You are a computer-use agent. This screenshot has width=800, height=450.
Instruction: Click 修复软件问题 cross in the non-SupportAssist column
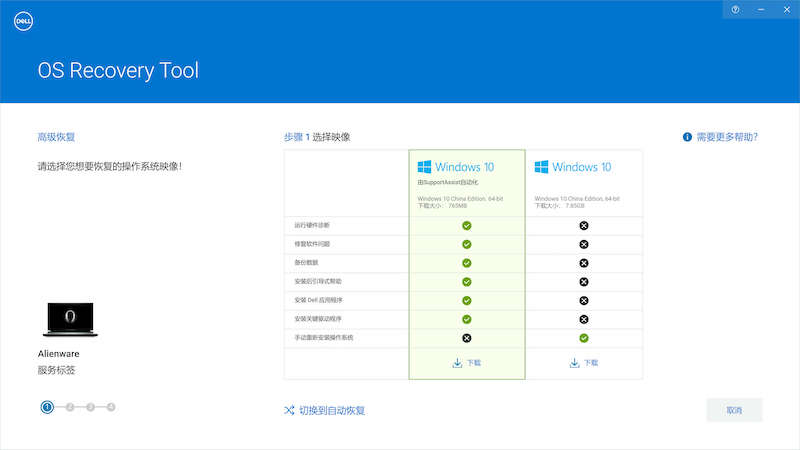point(584,244)
